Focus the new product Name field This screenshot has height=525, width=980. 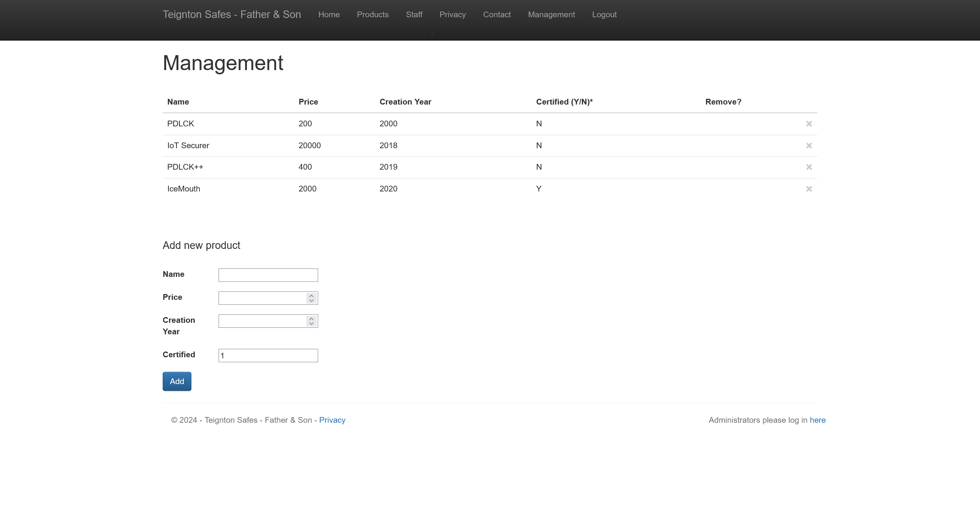click(268, 275)
